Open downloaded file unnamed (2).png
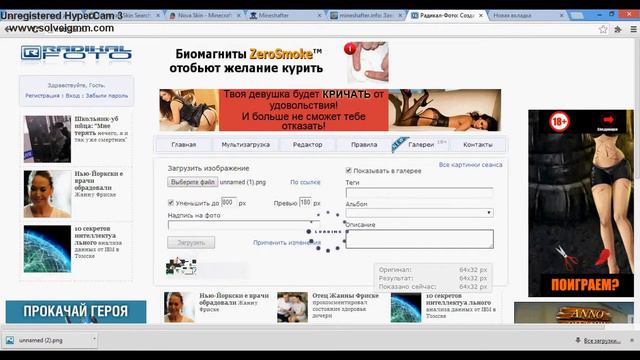The image size is (640, 360). click(41, 340)
